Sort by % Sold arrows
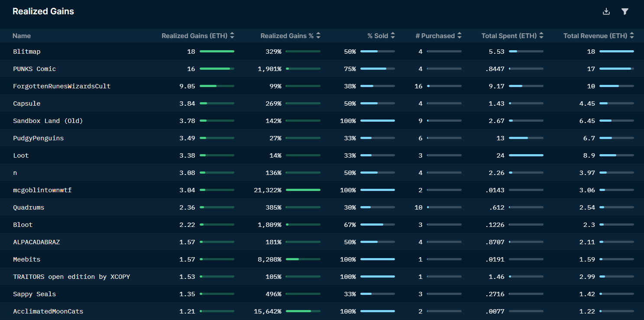This screenshot has height=320, width=644. click(393, 36)
